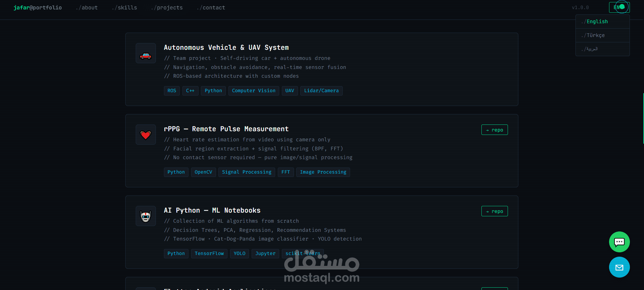Click the rPPG — Remote Pulse Measurement title
Image resolution: width=644 pixels, height=290 pixels.
pos(226,129)
